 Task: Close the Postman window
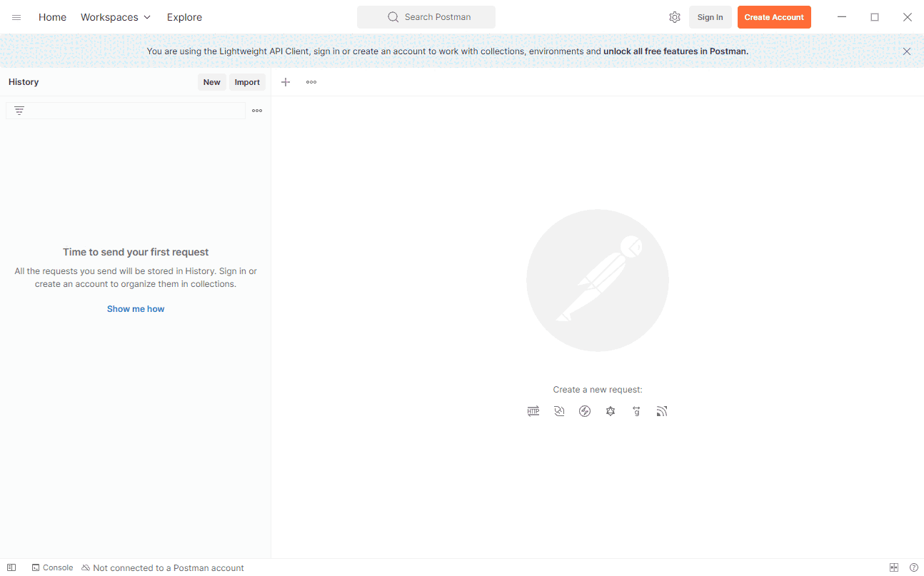pos(908,17)
